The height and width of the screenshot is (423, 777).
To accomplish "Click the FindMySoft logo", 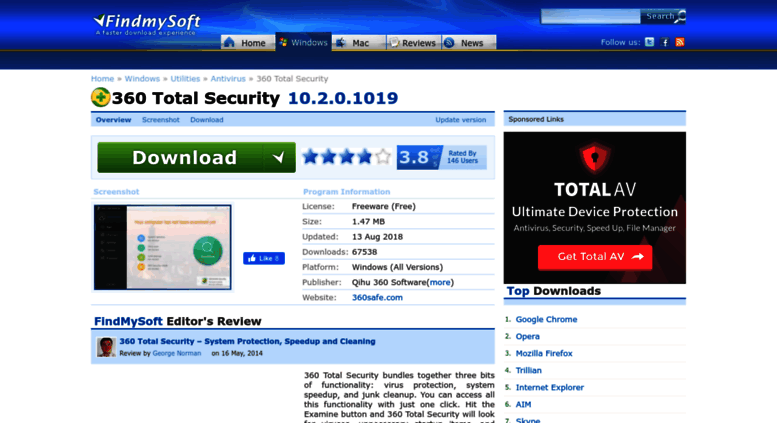I will click(x=147, y=24).
